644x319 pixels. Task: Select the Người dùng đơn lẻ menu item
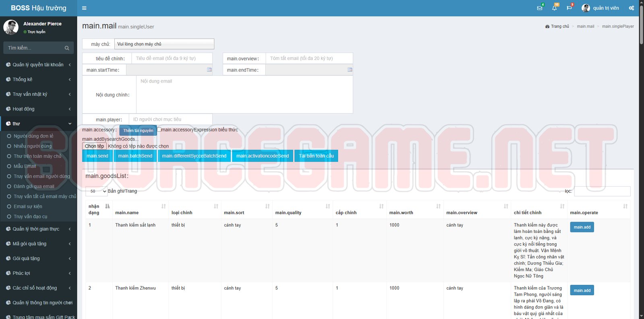click(33, 136)
